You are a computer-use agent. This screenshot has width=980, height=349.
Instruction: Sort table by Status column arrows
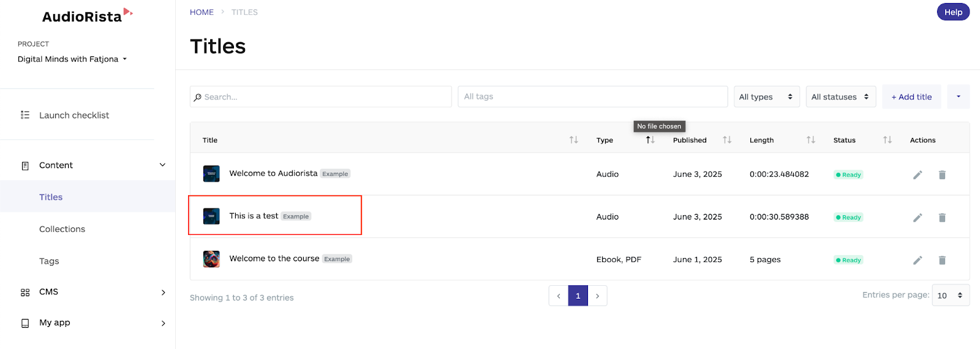tap(888, 140)
